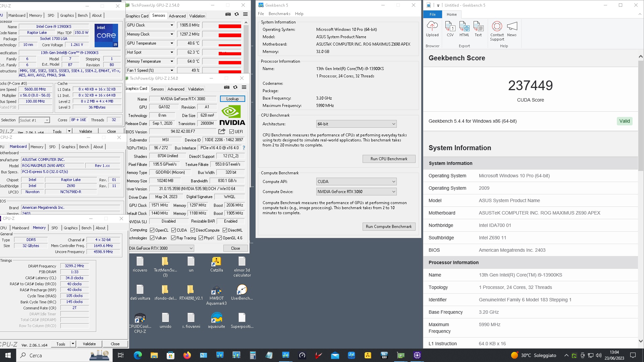Open elmor 3d calculator file on desktop

coord(242,267)
